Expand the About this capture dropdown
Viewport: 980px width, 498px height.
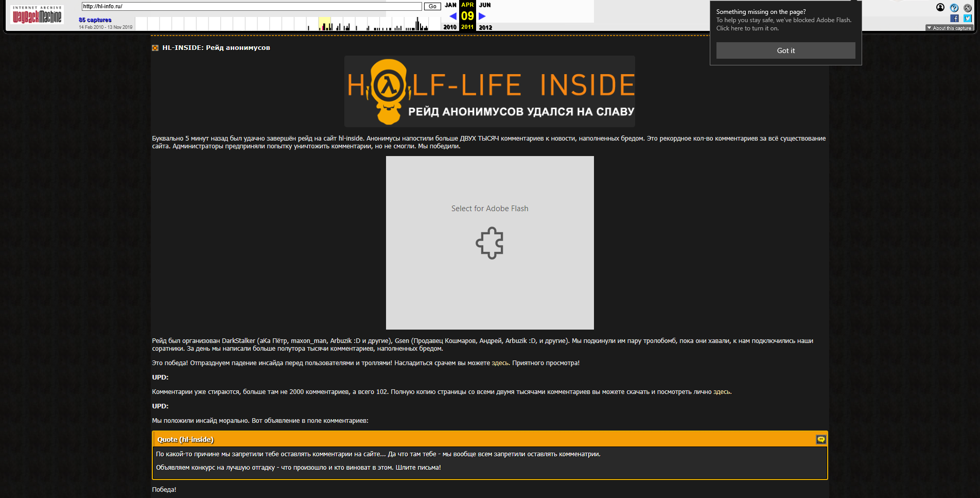click(949, 28)
